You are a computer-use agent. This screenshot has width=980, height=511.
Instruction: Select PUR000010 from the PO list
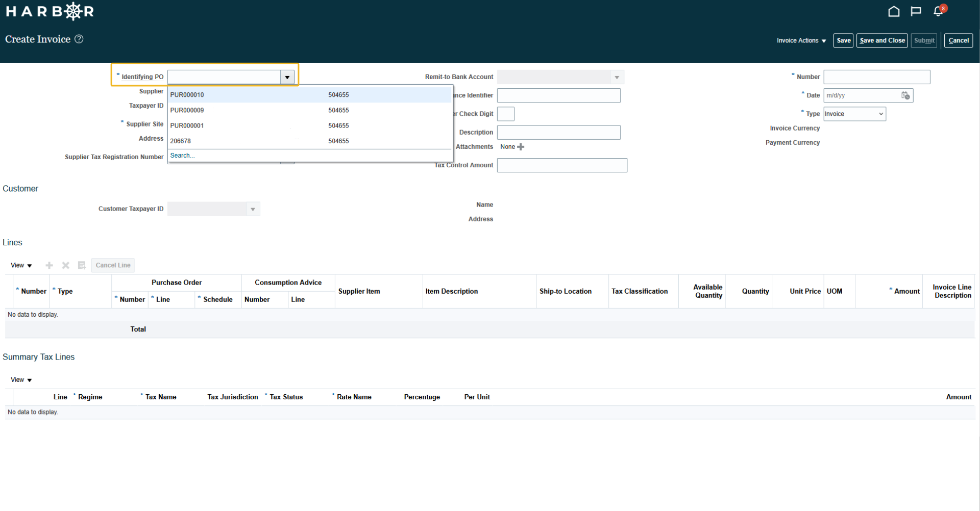(310, 95)
